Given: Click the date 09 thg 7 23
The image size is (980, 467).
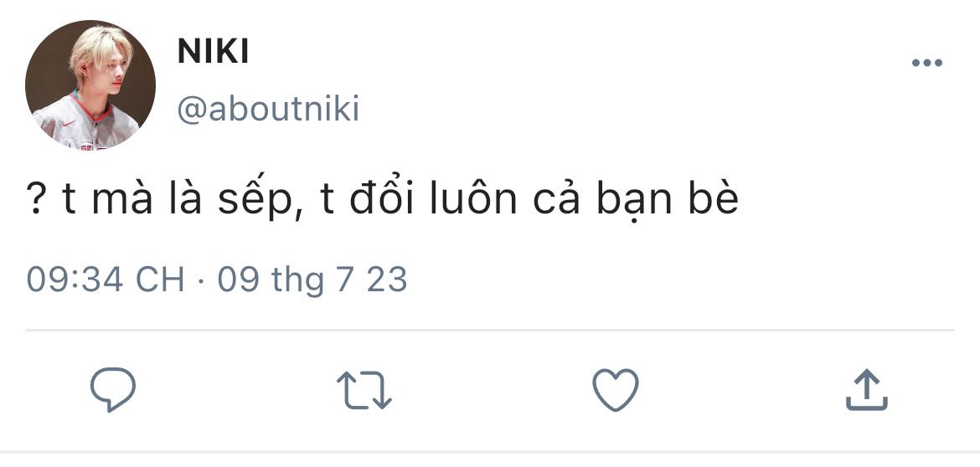Looking at the screenshot, I should (x=312, y=280).
